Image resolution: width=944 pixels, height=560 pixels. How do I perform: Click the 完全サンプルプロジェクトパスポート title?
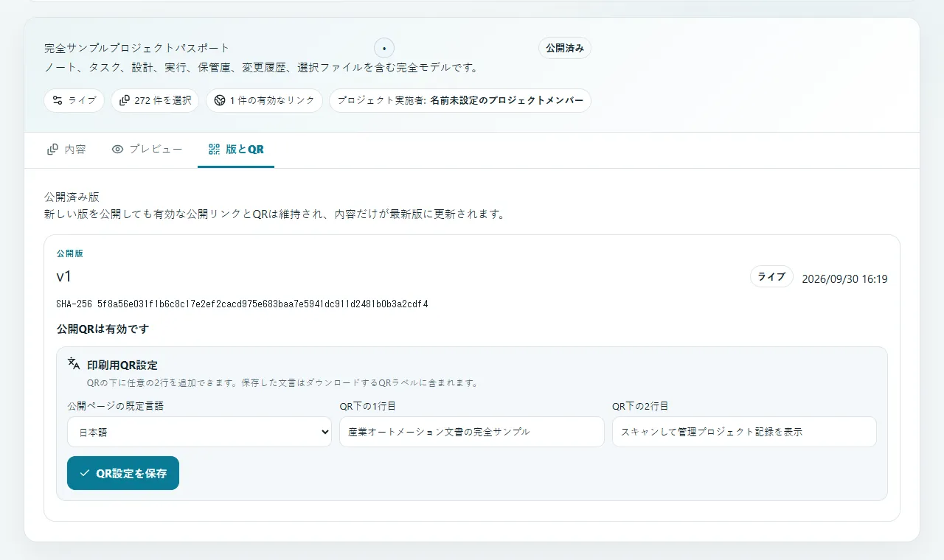[x=137, y=48]
